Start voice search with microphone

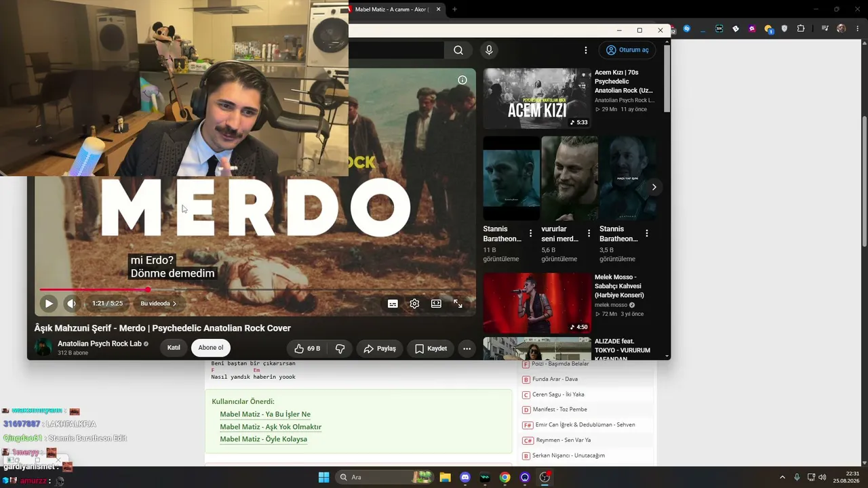pos(489,50)
